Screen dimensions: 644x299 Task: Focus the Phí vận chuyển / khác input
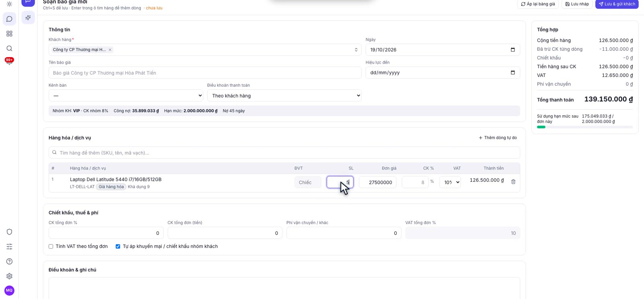[x=344, y=233]
